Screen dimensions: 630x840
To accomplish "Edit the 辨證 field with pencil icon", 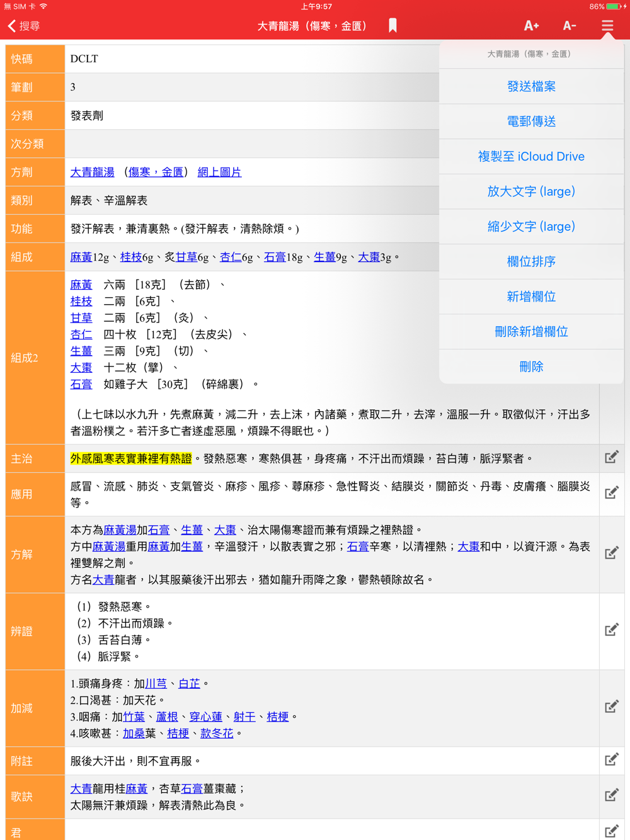I will point(612,630).
